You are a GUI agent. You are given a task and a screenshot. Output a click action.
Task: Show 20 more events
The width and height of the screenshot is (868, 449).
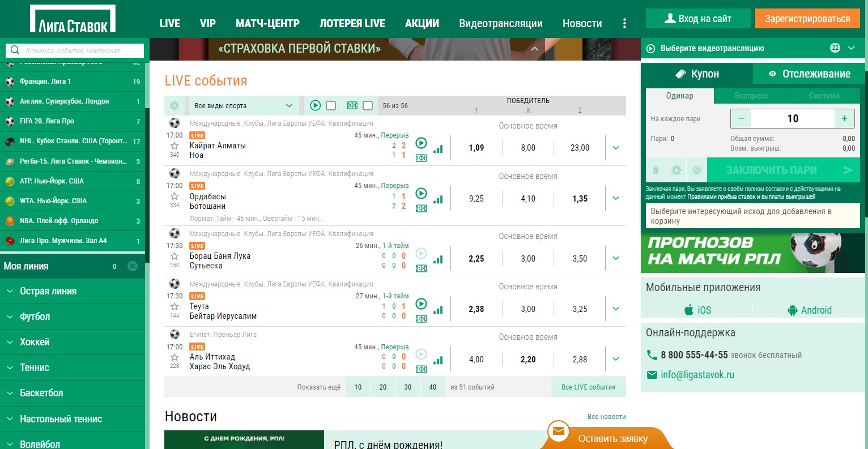tap(383, 387)
